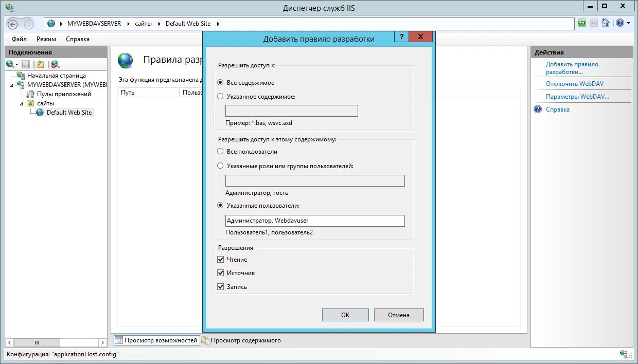Click the help question mark icon in the Actions pane
638x364 pixels.
tap(538, 109)
